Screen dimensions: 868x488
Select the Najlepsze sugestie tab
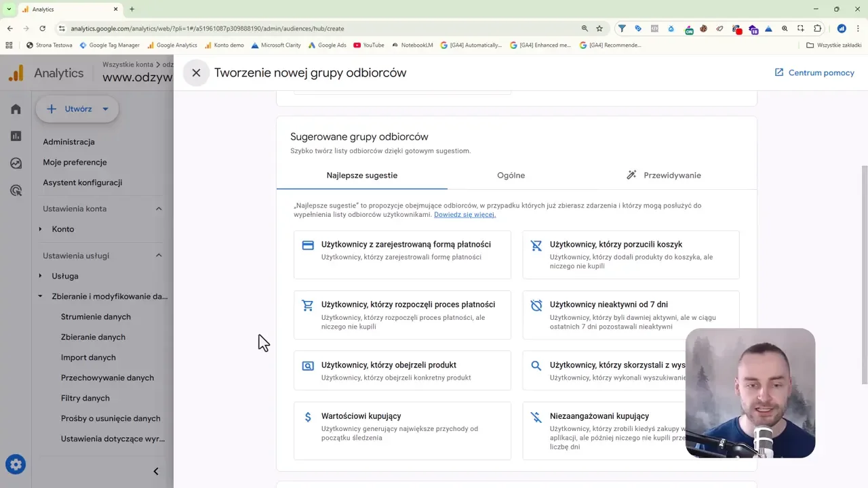[362, 175]
